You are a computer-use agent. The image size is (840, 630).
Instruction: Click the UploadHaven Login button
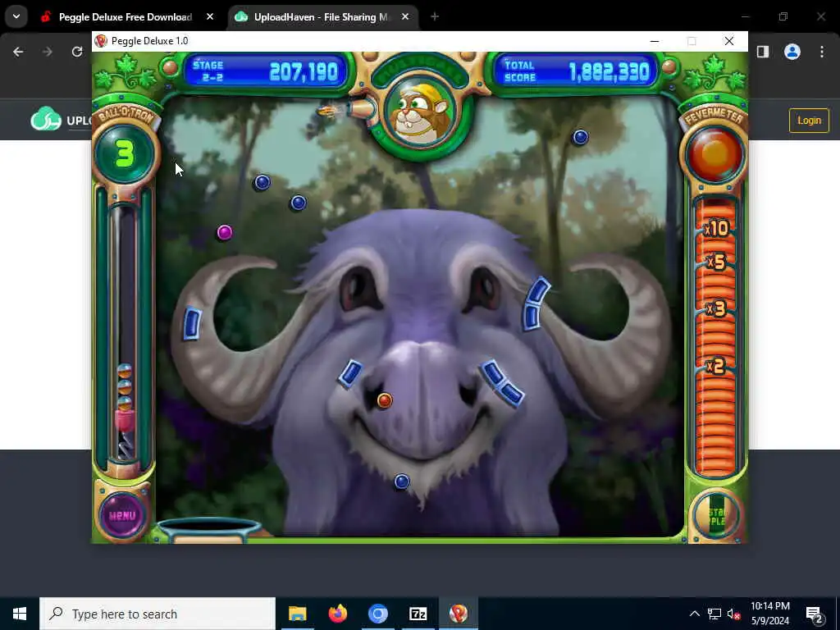coord(809,121)
